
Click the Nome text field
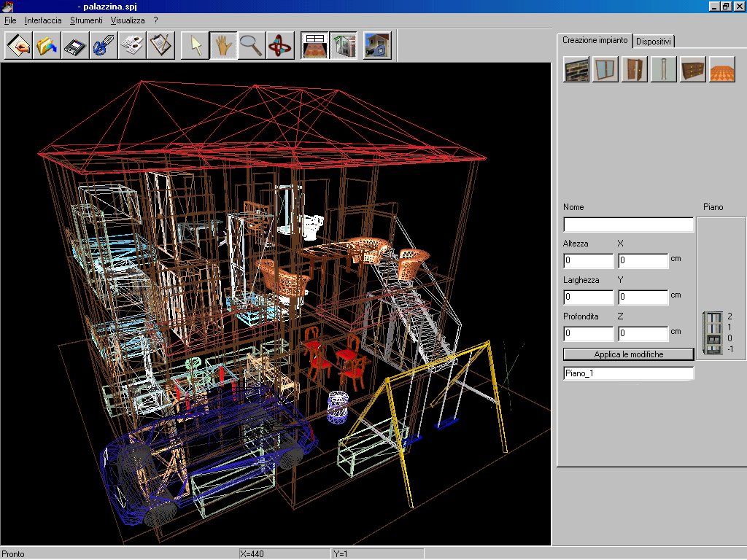tap(628, 225)
